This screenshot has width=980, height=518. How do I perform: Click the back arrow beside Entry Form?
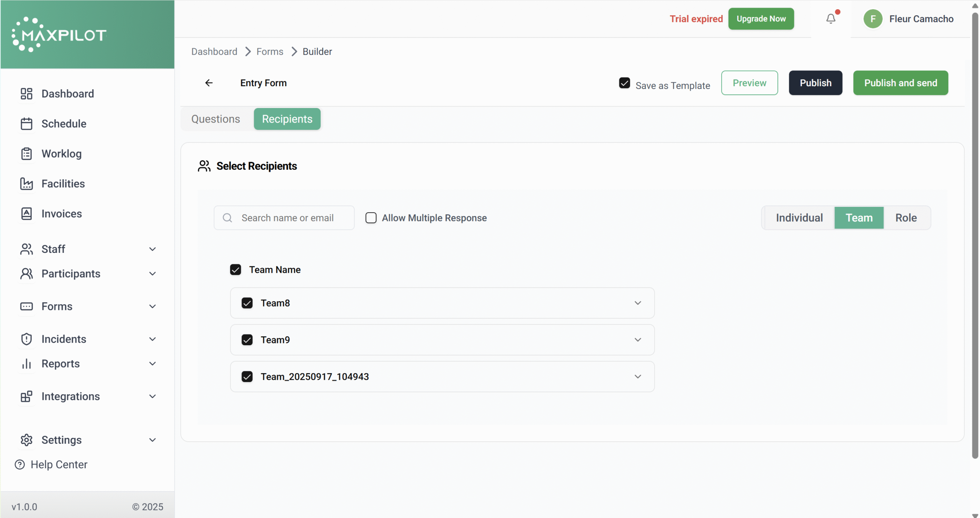(x=209, y=83)
